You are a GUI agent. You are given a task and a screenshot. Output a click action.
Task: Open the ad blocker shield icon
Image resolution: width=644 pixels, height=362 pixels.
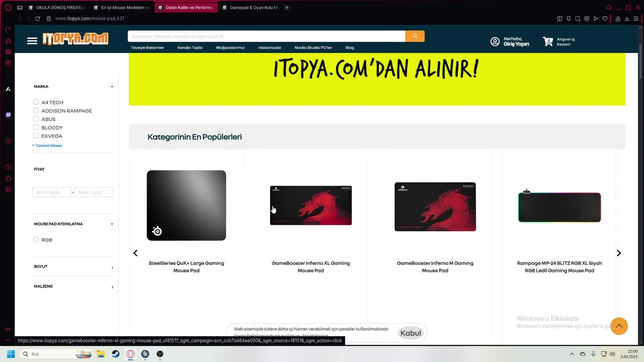click(587, 19)
